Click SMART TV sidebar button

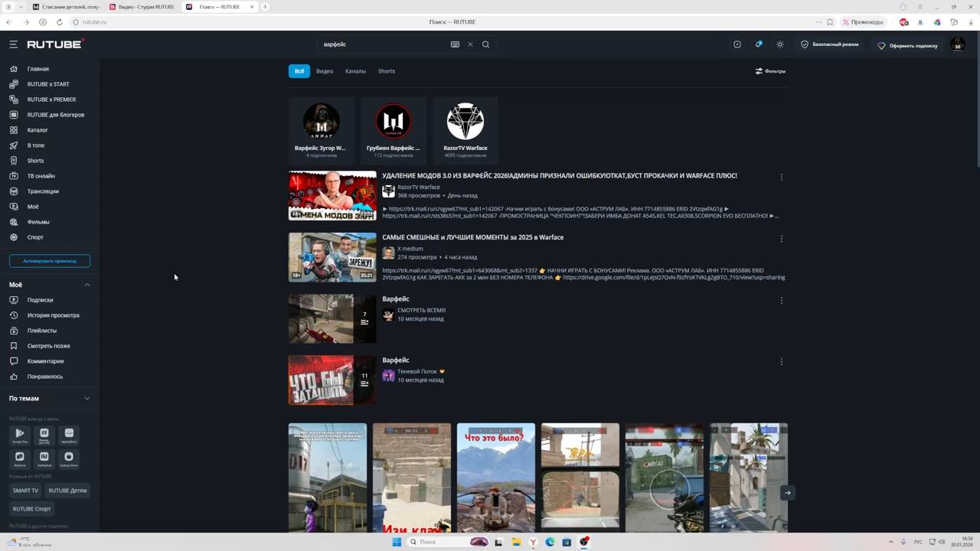[25, 491]
